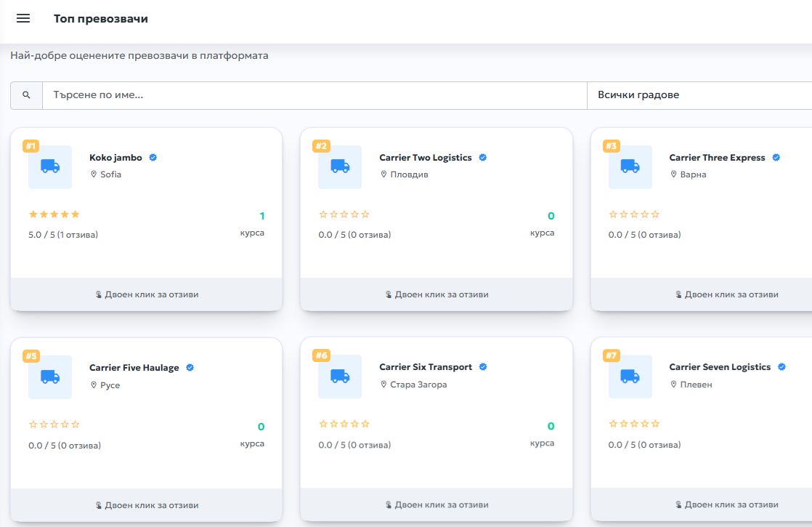Click the truck icon for Carrier Two Logistics
812x527 pixels.
[x=340, y=167]
